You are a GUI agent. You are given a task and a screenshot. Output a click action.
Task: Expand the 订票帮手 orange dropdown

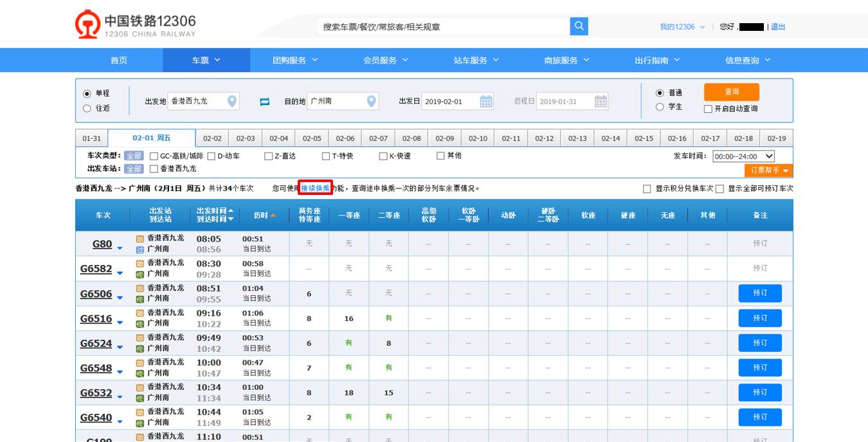click(769, 170)
